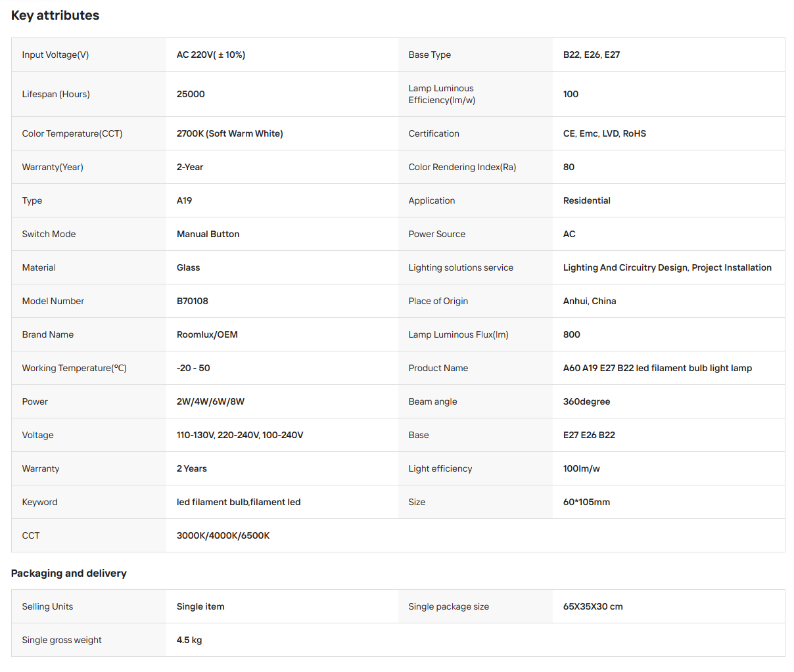Click the Base Type value B22, E26, E27
This screenshot has width=794, height=672.
592,55
